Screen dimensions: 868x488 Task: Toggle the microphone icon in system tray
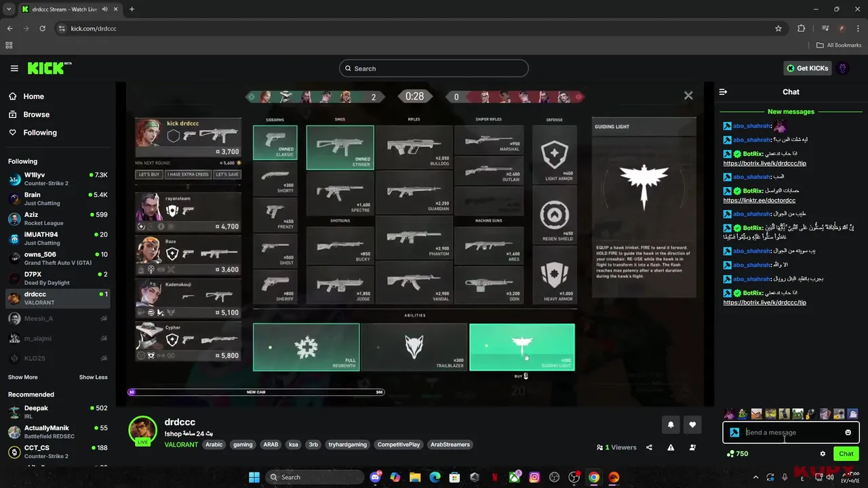[785, 477]
